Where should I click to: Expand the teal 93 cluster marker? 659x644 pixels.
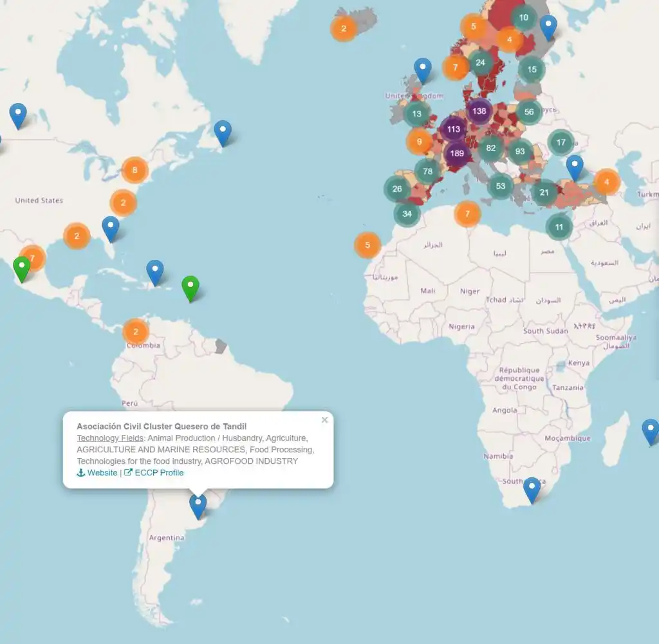[x=520, y=151]
